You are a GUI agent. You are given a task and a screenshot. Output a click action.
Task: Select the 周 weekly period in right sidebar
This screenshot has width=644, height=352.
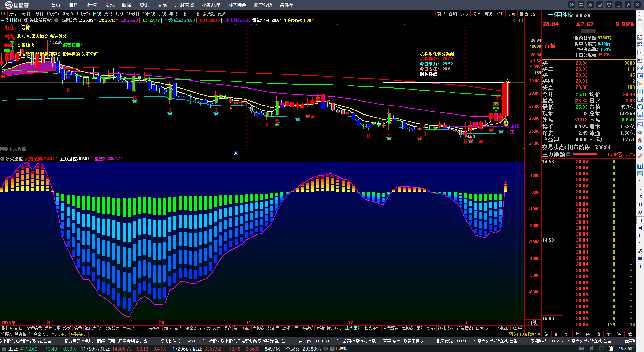click(640, 228)
